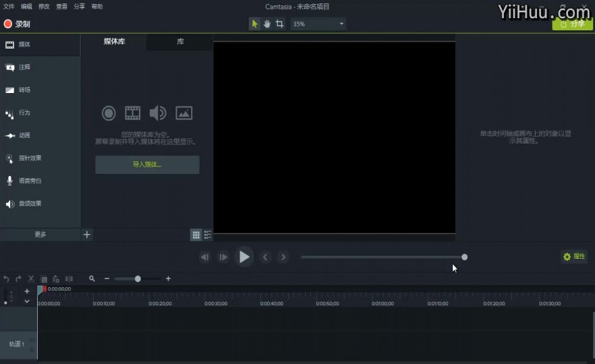Click the paste icon in timeline toolbar
The image size is (595, 364).
(56, 279)
